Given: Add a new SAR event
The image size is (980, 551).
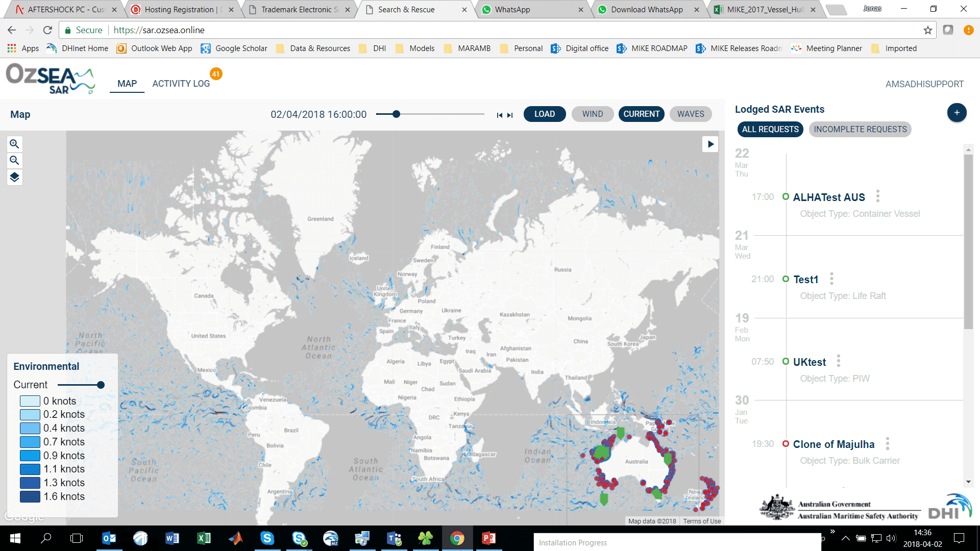Looking at the screenshot, I should (957, 112).
